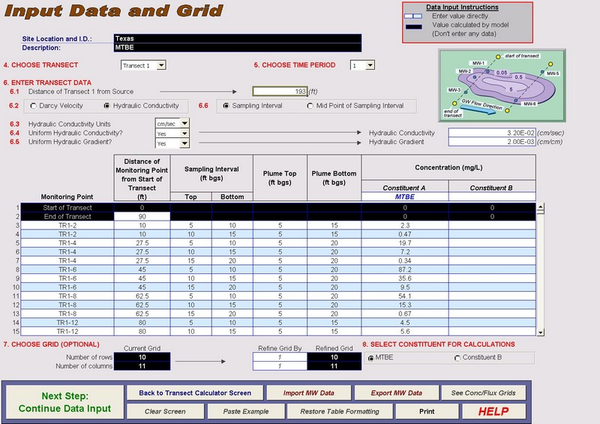Select Constituent B for calculations
Screen dimensions: 600x424
[445, 358]
